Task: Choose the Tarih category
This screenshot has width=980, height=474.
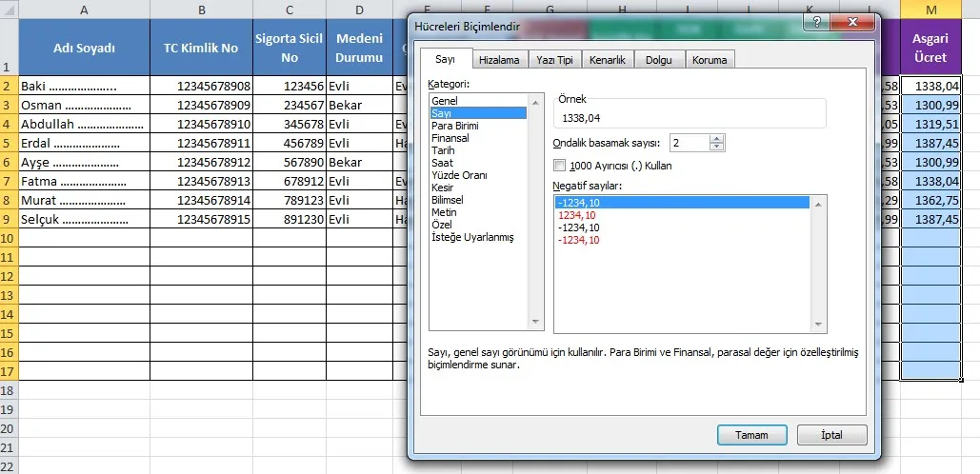Action: (444, 150)
